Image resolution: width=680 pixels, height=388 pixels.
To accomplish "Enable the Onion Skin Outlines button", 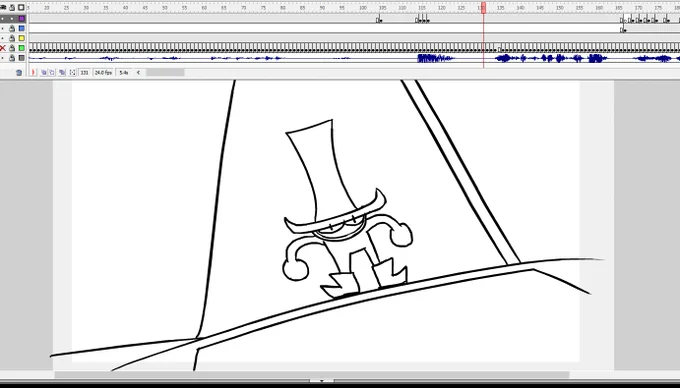I will pos(52,72).
